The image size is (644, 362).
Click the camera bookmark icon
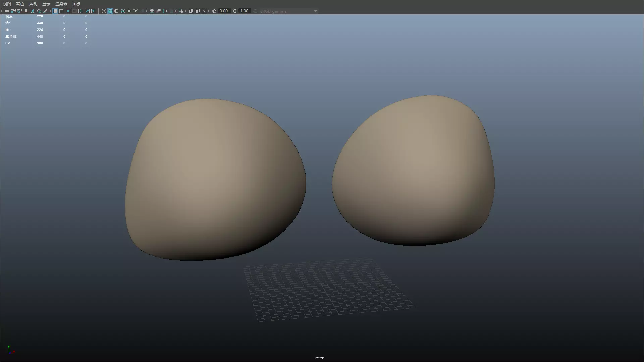tap(26, 11)
